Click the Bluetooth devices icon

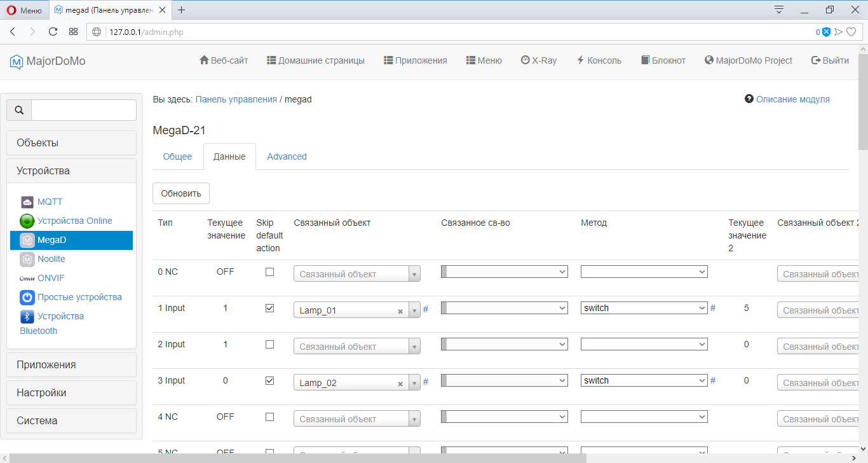pos(27,317)
